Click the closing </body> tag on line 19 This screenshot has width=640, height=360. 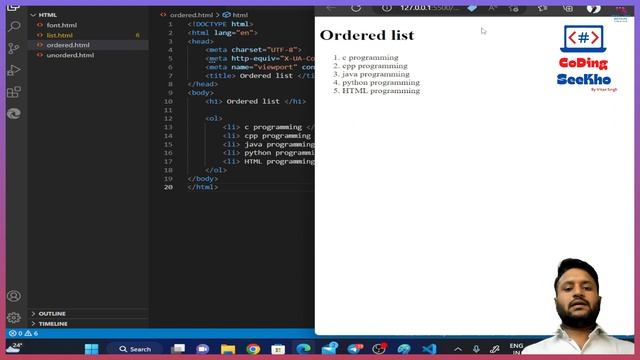(x=203, y=178)
